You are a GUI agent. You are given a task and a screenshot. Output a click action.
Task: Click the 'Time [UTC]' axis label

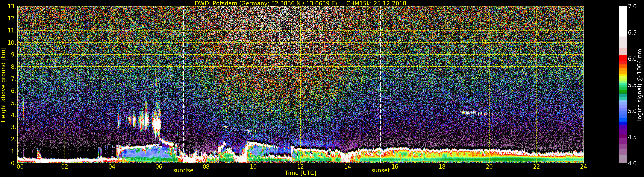300,173
